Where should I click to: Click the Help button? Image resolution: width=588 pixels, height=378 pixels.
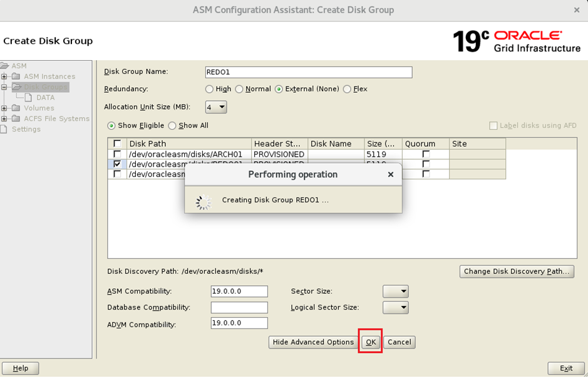click(20, 368)
